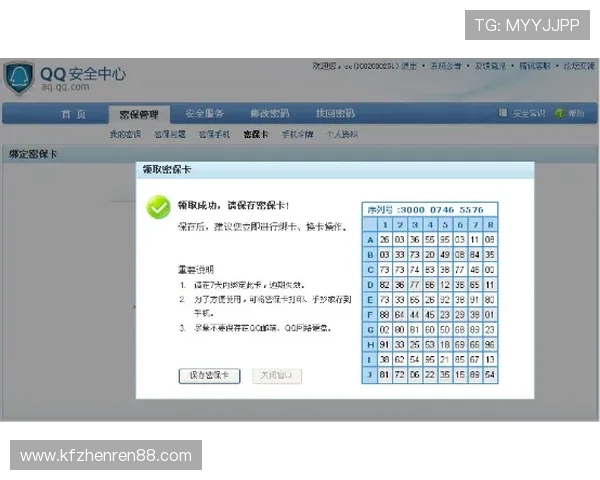Screen dimensions: 600x480
Task: Click cell G8 showing 23
Action: click(x=490, y=330)
